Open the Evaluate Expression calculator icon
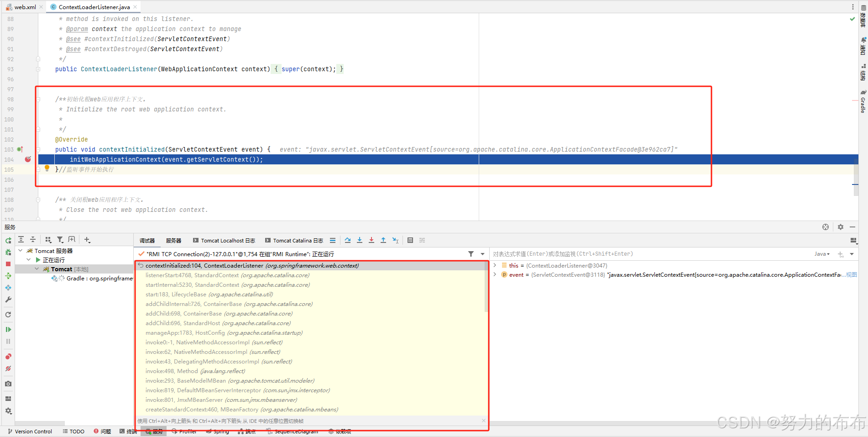The height and width of the screenshot is (437, 868). 410,240
